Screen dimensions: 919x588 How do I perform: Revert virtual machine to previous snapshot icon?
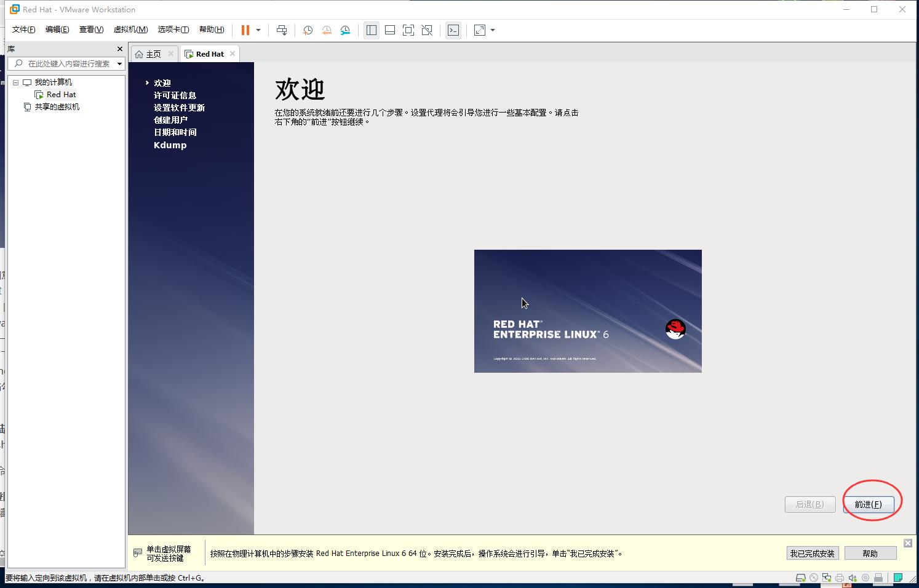coord(327,30)
